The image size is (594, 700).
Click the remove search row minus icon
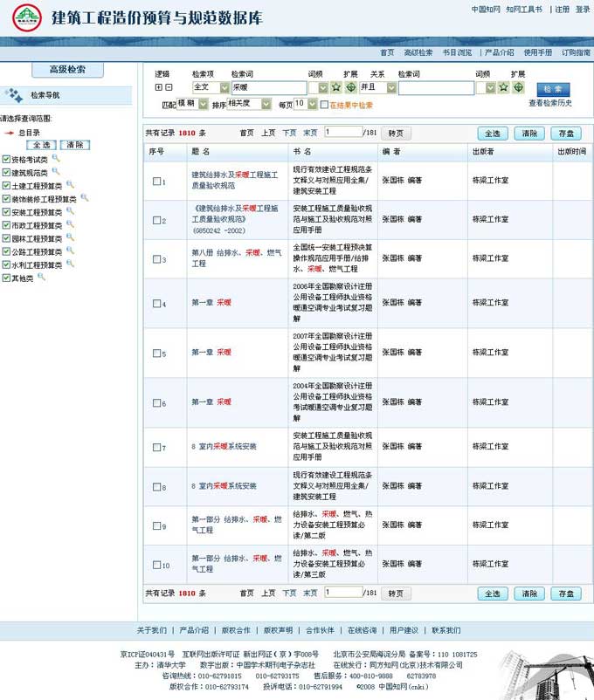[x=169, y=87]
